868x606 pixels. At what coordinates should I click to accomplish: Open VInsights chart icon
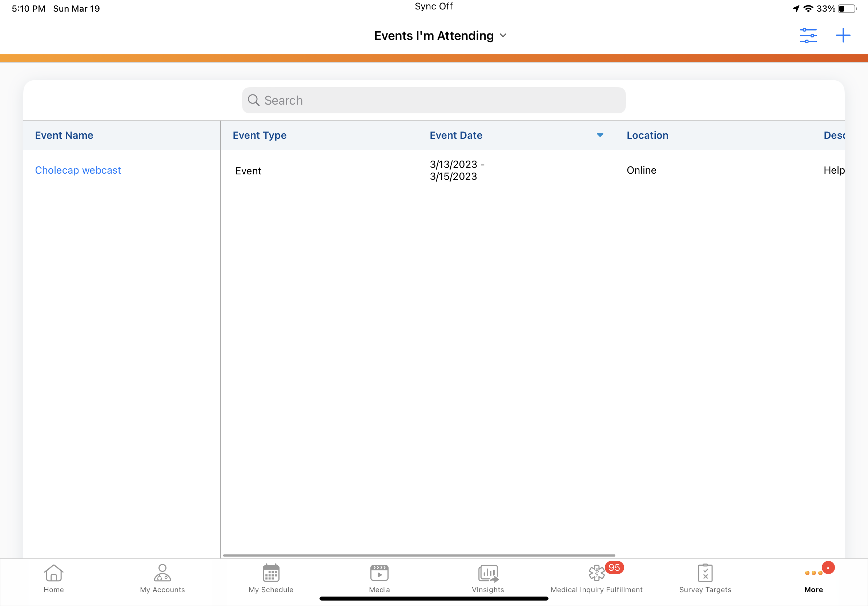(488, 573)
